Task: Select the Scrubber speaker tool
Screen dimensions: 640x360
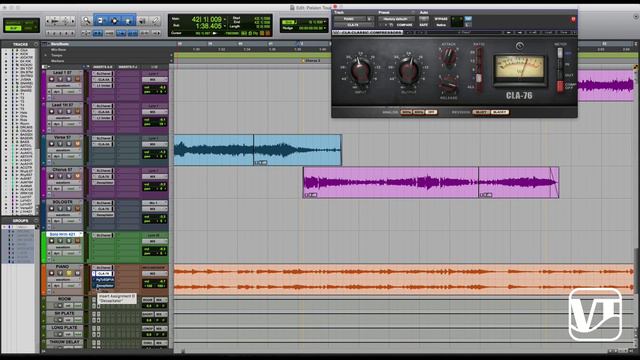Action: 142,21
